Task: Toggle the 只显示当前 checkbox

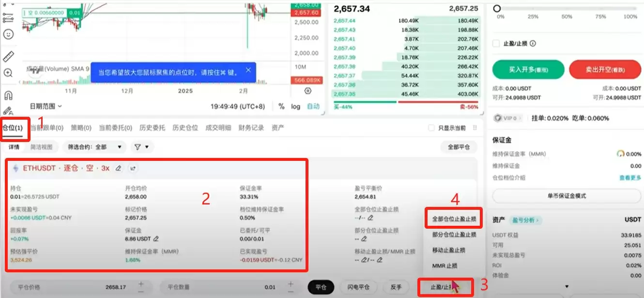Action: pos(431,127)
